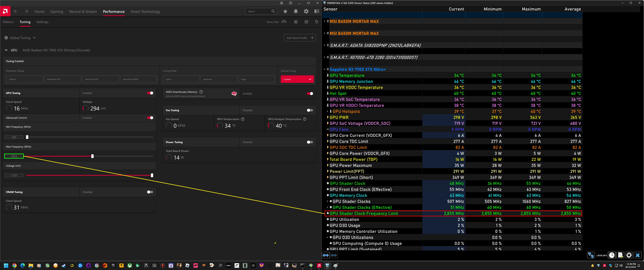
Task: Click Min Frequency slider handle
Action: point(27,137)
